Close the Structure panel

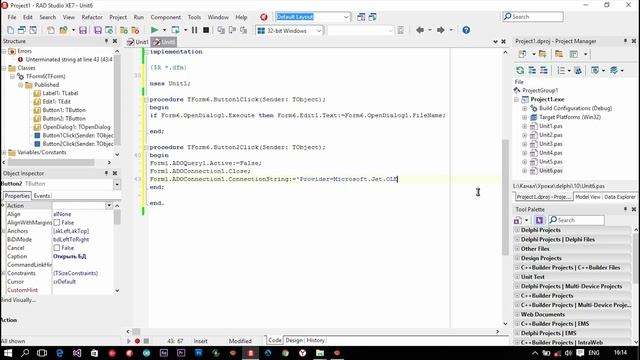115,41
